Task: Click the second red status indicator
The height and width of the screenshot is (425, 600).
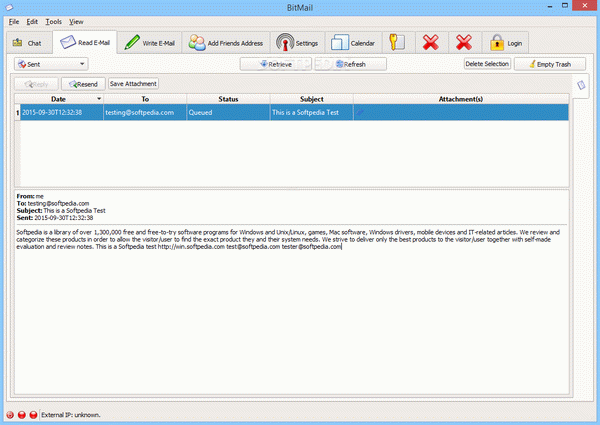Action: click(x=22, y=415)
